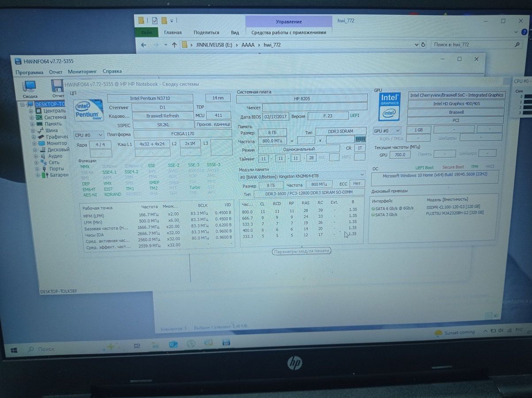Click the Отчет floppy disk report icon

(57, 88)
